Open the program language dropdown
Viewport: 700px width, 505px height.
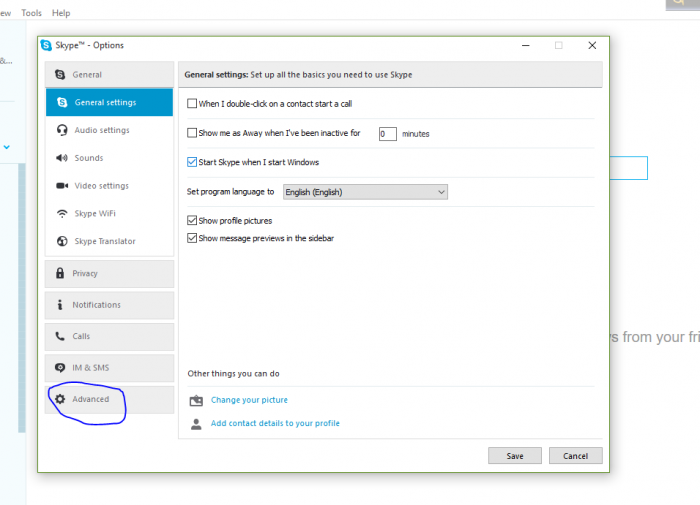pos(365,192)
